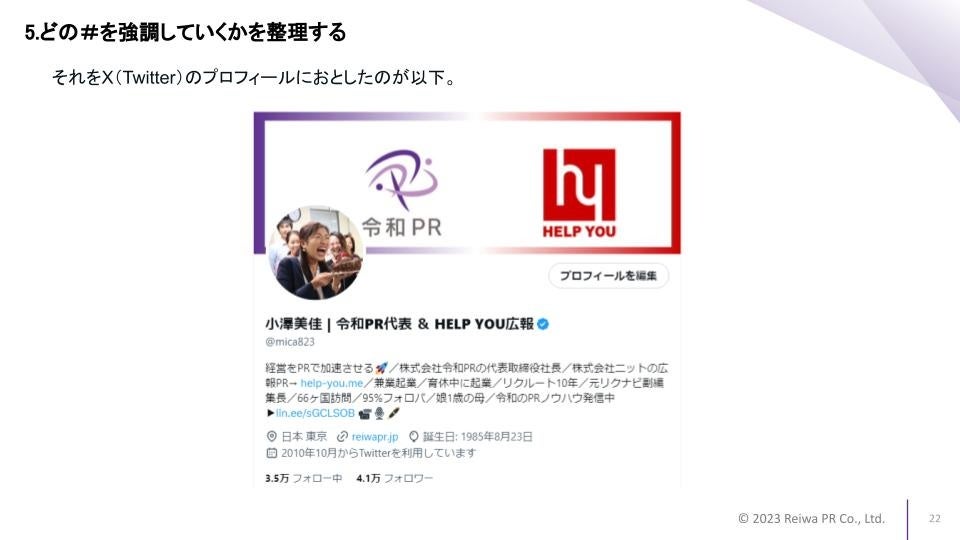
Task: Open the 4.1万 フォロワー followers count
Action: point(394,478)
